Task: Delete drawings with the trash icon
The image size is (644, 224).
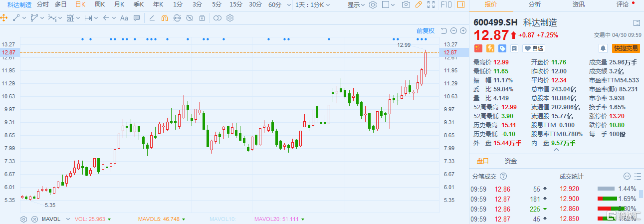Action: [x=202, y=18]
